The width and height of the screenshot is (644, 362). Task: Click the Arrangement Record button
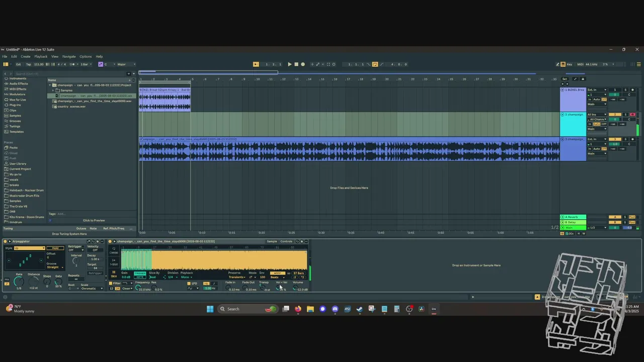[303, 64]
